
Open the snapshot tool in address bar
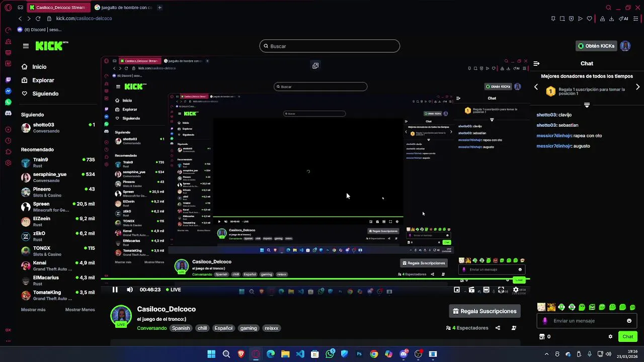pos(562,19)
